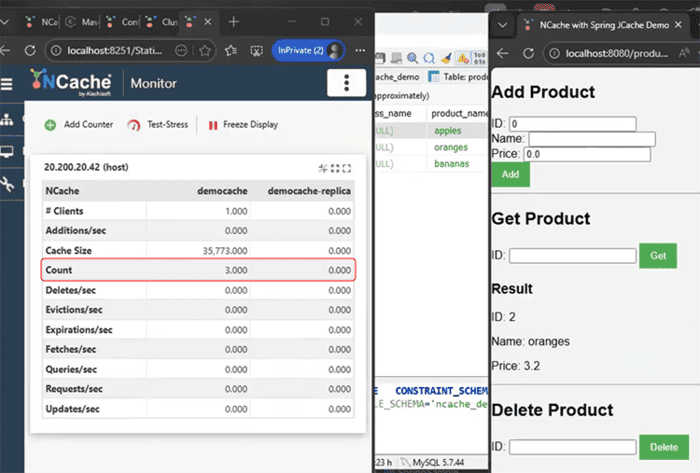Close the NCache with Spring JCache Demo tab
Viewport: 700px width, 473px height.
point(678,25)
